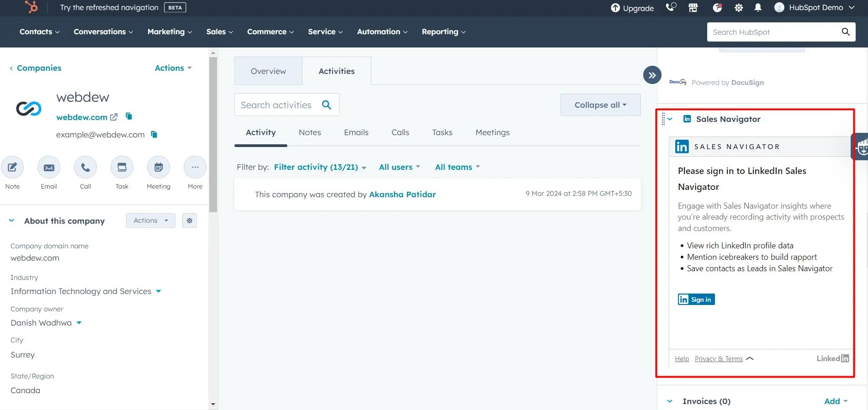Click the search magnifier in Search HubSpot

point(846,32)
